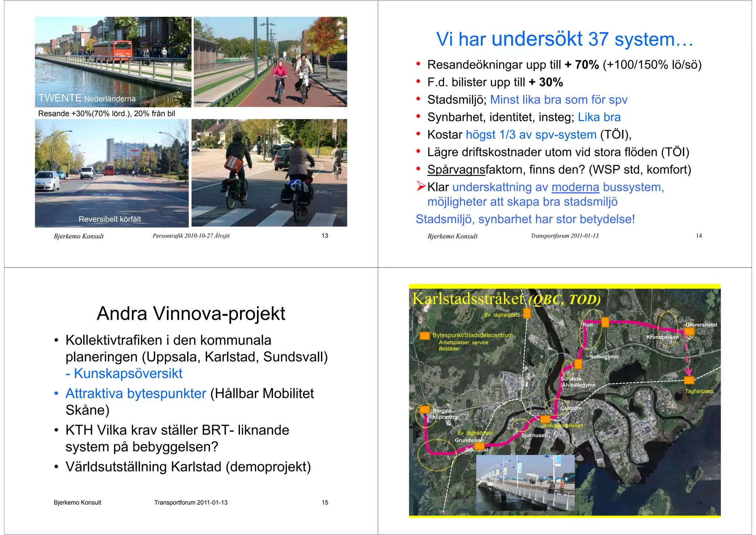Click the orange marker at 'Ev tåghållplats' top
756x535 pixels.
point(527,313)
